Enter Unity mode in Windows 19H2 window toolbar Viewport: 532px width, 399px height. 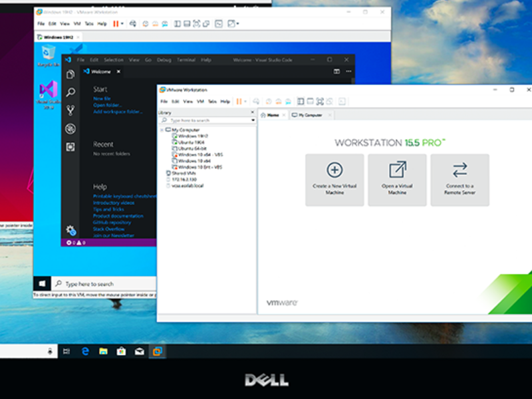click(206, 24)
